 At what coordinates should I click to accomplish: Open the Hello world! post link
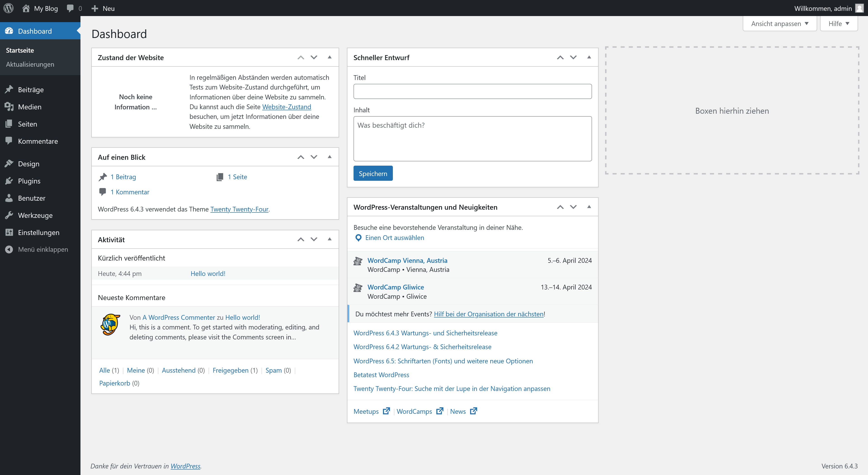[208, 273]
